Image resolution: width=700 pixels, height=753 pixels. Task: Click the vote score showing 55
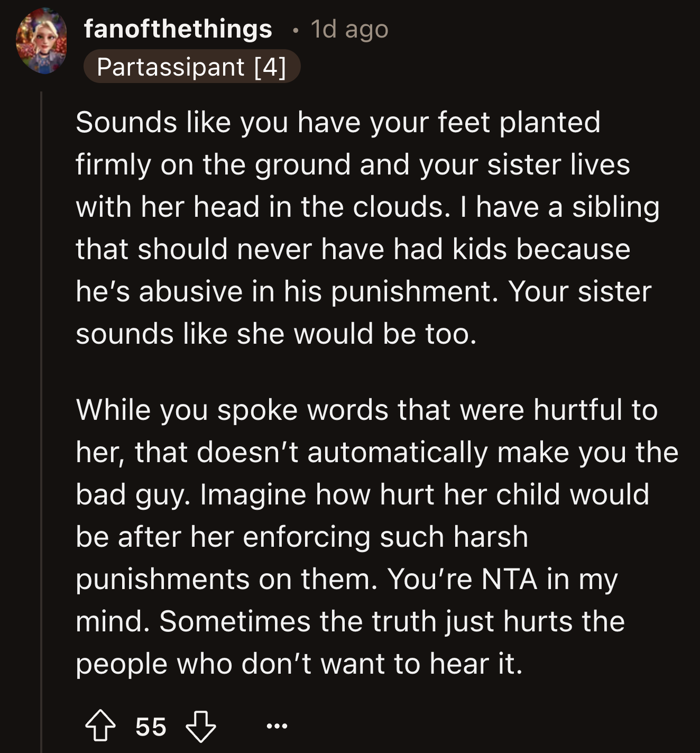click(151, 727)
